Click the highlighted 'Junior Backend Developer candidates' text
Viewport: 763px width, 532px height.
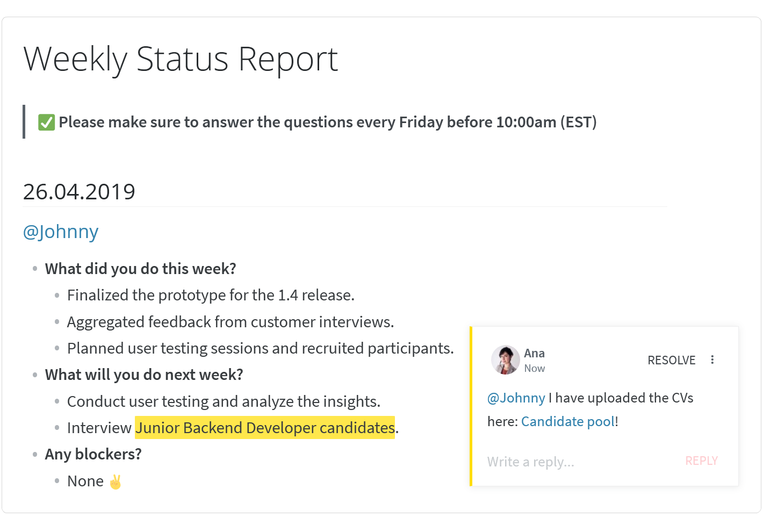click(265, 428)
